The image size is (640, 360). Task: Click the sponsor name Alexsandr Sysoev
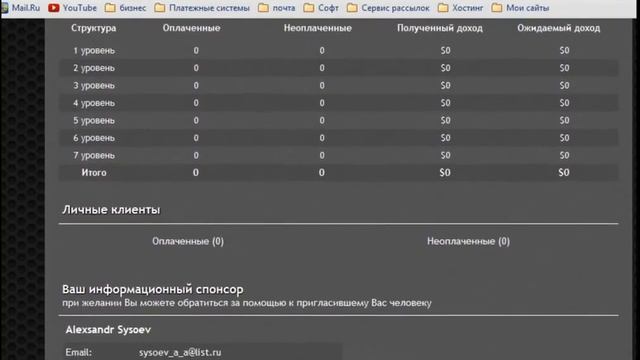[x=108, y=330]
